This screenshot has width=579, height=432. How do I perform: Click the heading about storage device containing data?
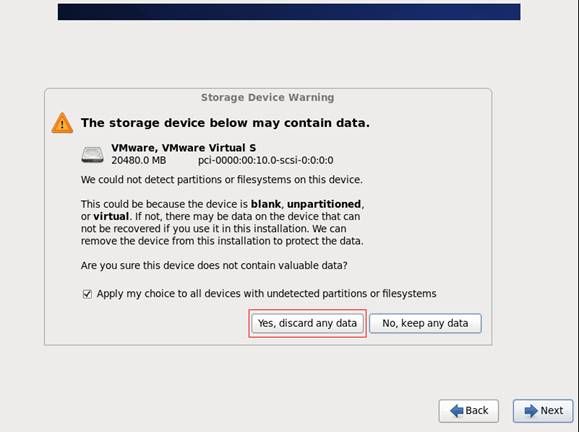(225, 123)
